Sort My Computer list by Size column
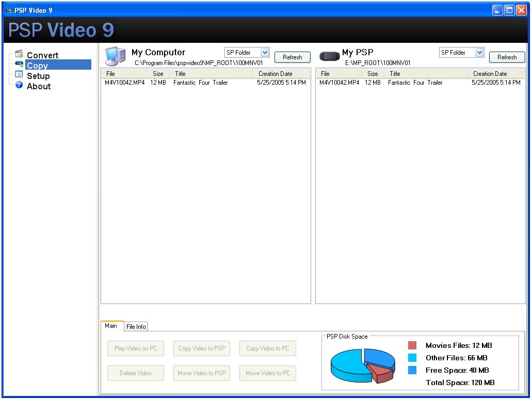The width and height of the screenshot is (532, 399). point(158,74)
